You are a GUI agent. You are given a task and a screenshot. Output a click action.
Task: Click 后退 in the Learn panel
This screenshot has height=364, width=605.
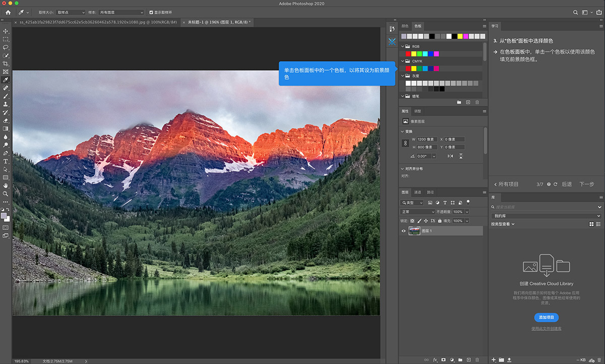pyautogui.click(x=567, y=185)
